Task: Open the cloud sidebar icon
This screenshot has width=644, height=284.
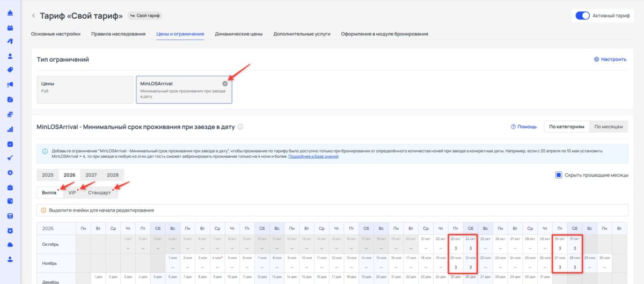Action: 10,244
